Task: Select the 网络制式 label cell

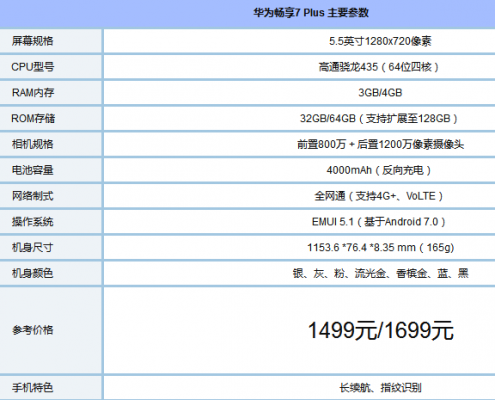Action: pos(51,196)
